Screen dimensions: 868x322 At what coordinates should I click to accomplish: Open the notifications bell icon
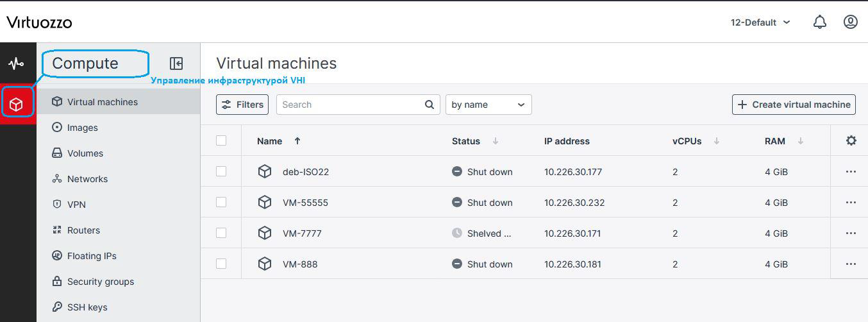(x=819, y=22)
